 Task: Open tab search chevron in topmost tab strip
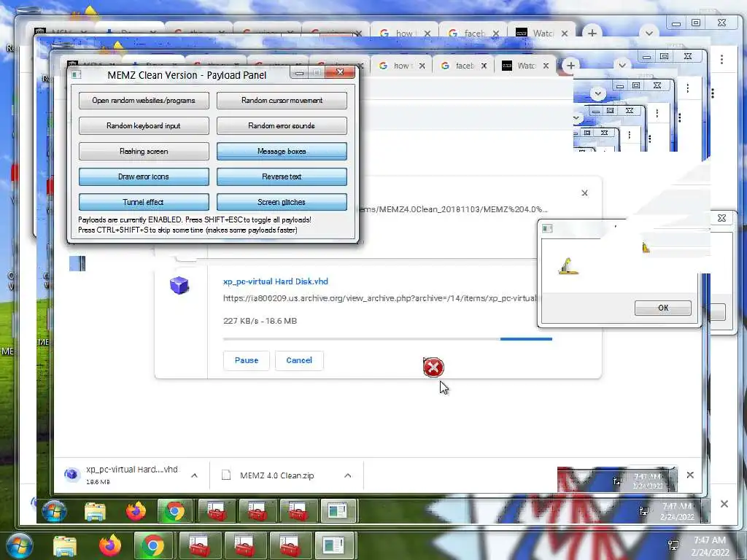[649, 34]
